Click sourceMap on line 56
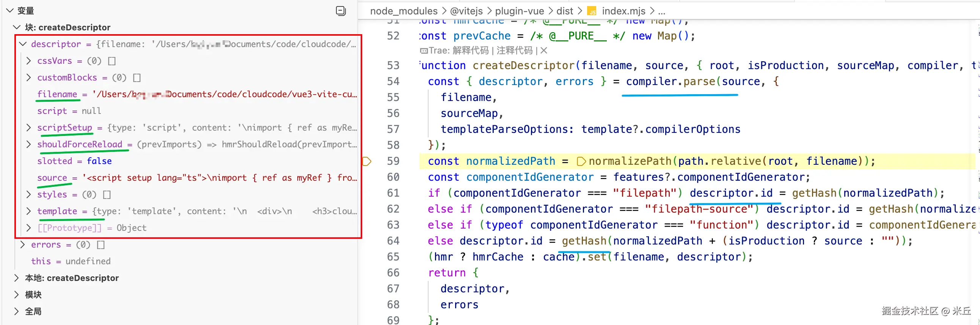 coord(469,114)
